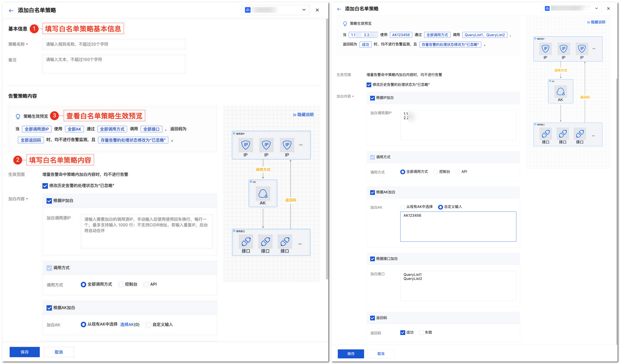Image resolution: width=620 pixels, height=364 pixels.
Task: Click 全部返回码 tag in left preview
Action: 31,140
